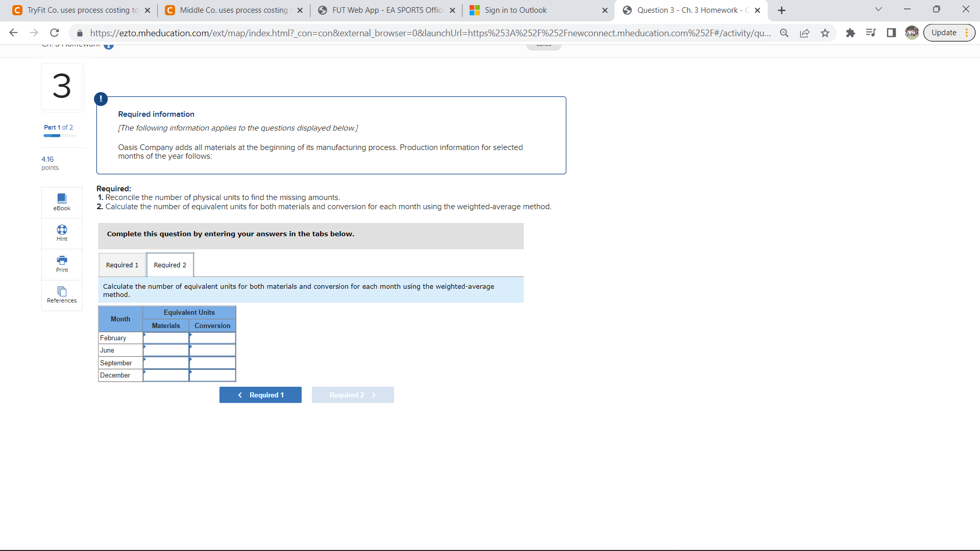Image resolution: width=980 pixels, height=551 pixels.
Task: Open the reading list icon
Action: pos(871,33)
